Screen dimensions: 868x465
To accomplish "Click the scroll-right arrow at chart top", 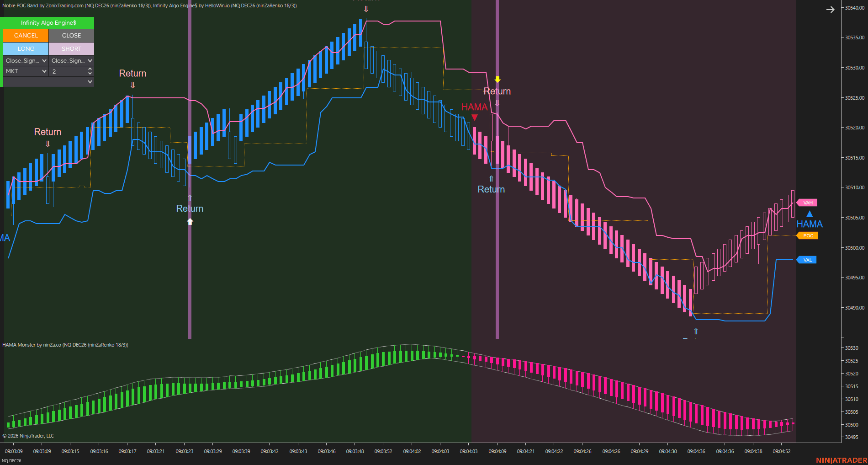I will pos(830,10).
